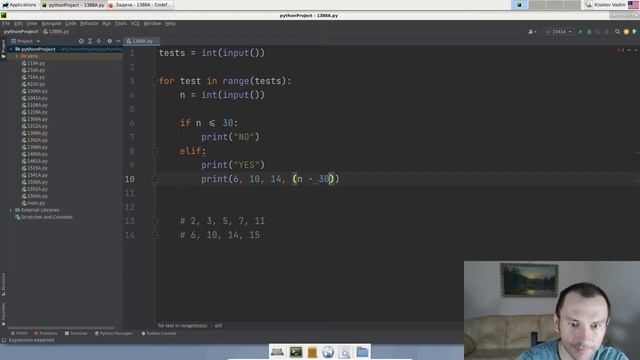Open web browser globe icon in dock
Viewport: 640px width, 360px height.
point(328,352)
